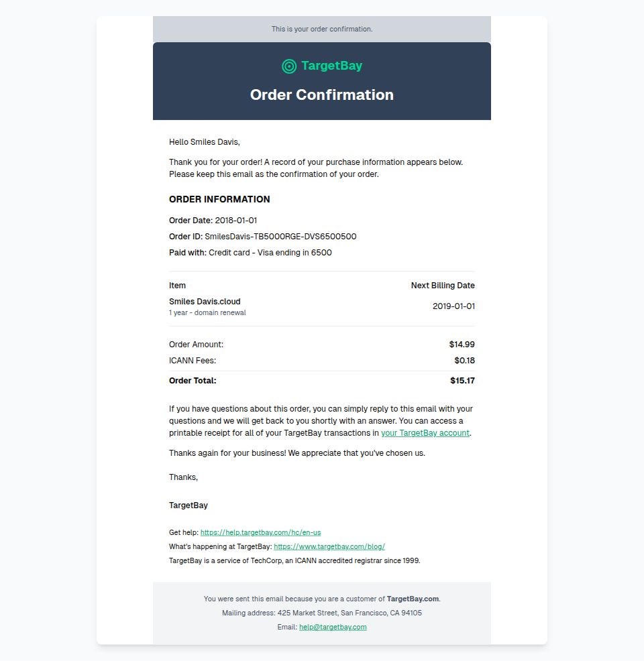Click the help@targetbay.com email link
Image resolution: width=644 pixels, height=661 pixels.
(x=333, y=627)
